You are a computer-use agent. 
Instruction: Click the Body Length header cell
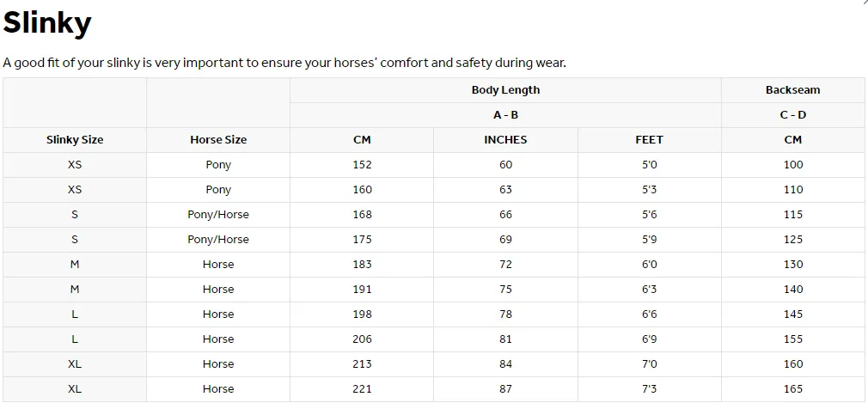[505, 90]
